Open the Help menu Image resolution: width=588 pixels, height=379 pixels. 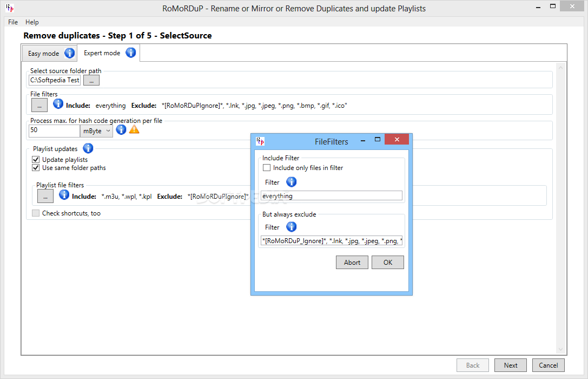pos(32,22)
